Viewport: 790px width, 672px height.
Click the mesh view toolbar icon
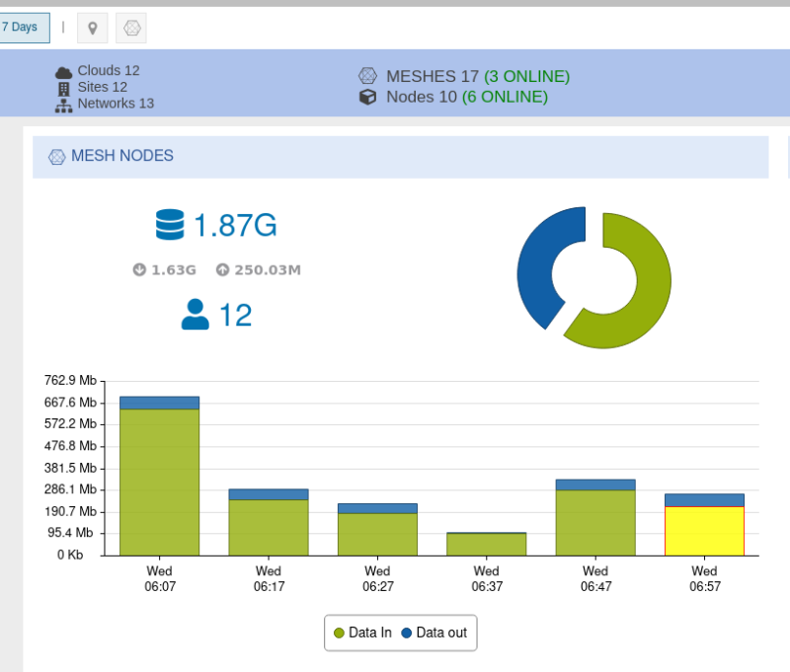[x=131, y=28]
